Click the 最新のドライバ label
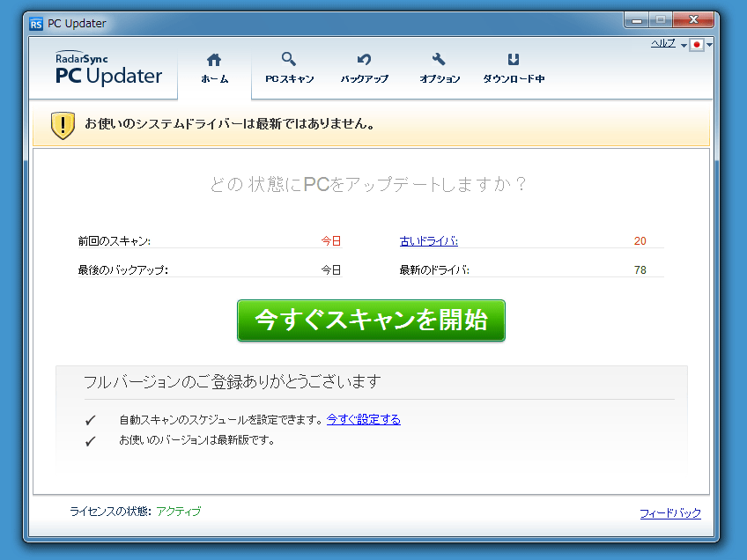This screenshot has height=560, width=747. (x=434, y=270)
